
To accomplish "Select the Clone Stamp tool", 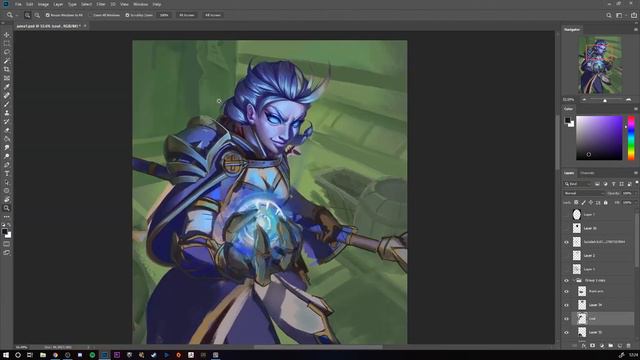I will (7, 113).
